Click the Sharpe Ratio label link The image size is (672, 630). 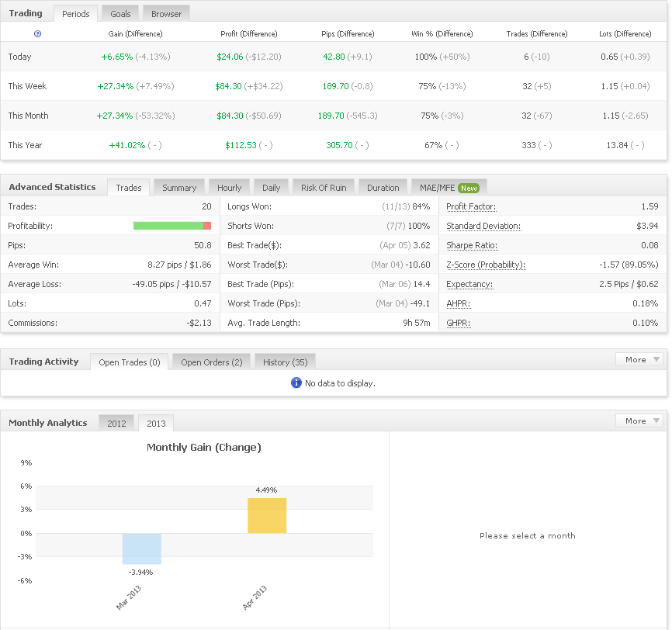[472, 245]
